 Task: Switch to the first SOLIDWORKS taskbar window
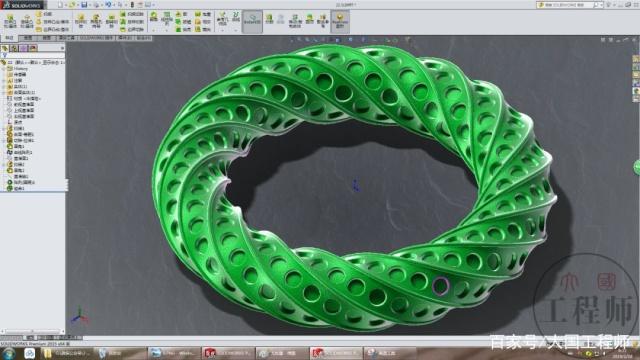[227, 353]
